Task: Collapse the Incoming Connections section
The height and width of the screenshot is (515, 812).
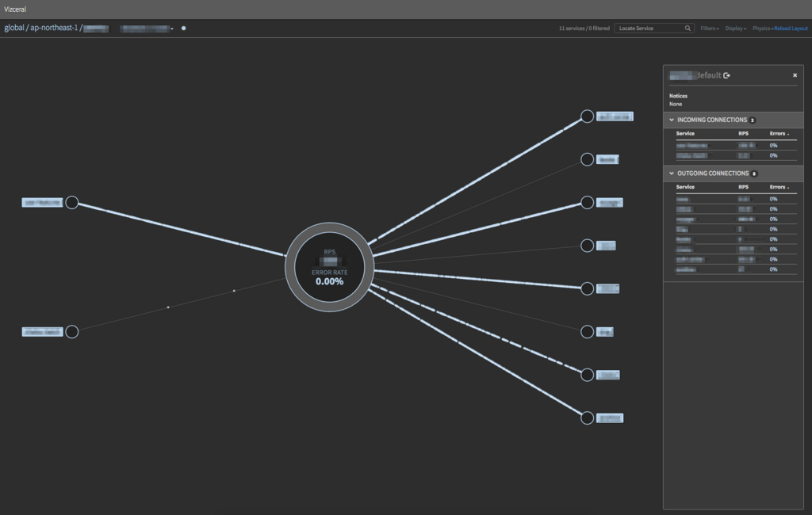Action: point(672,120)
